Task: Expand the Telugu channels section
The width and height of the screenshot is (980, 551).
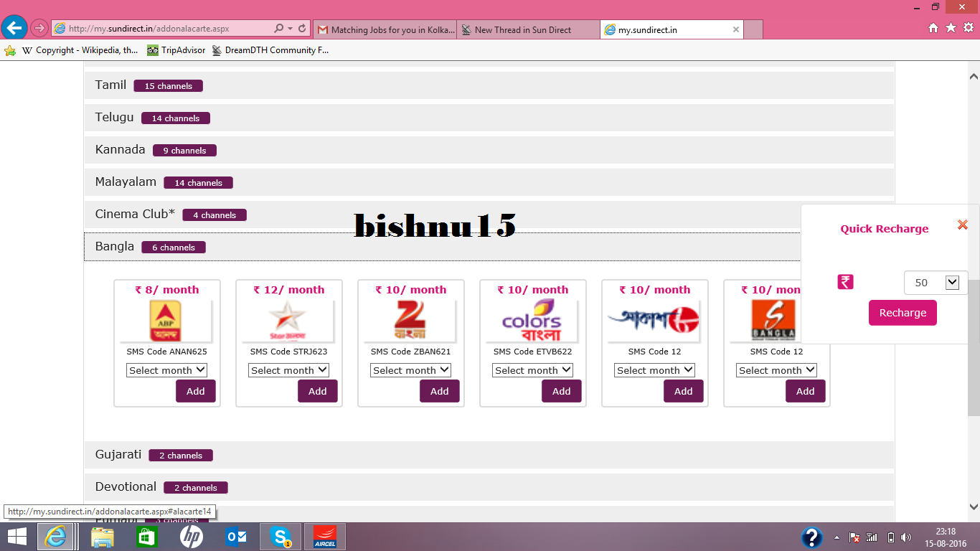Action: pos(489,118)
